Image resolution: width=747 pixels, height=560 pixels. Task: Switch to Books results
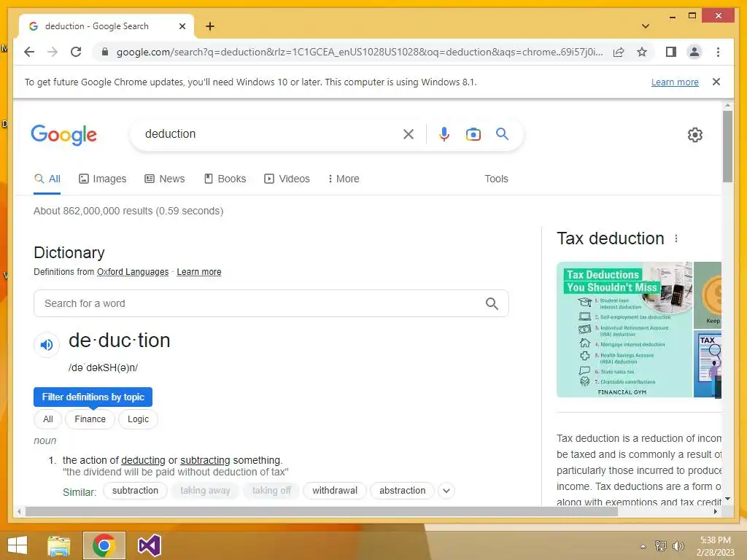pyautogui.click(x=225, y=179)
